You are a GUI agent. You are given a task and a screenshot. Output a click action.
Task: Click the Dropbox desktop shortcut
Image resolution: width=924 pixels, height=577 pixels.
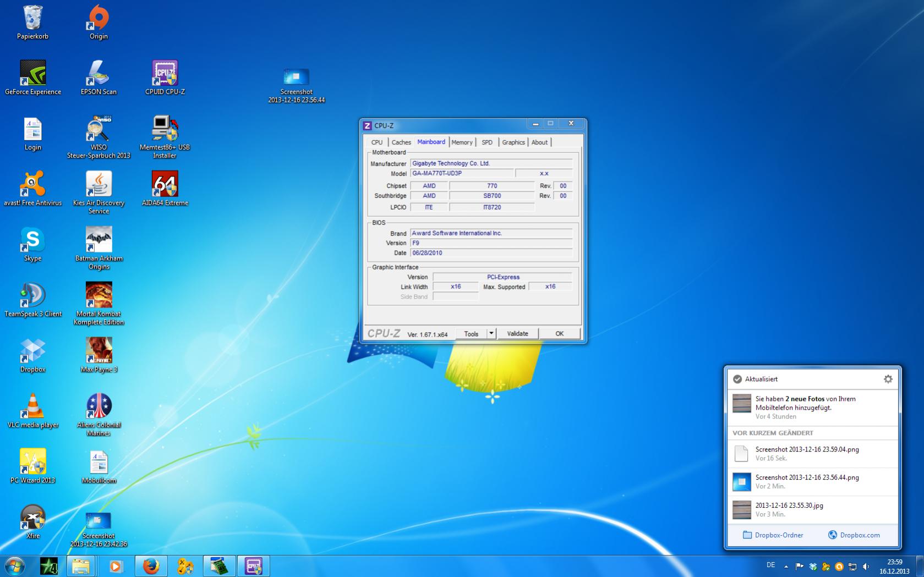(32, 355)
